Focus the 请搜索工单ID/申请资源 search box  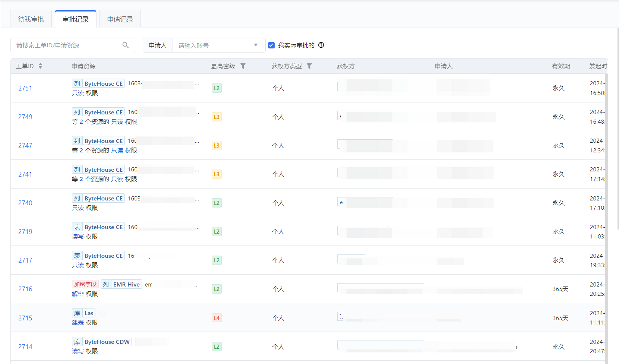tap(73, 45)
